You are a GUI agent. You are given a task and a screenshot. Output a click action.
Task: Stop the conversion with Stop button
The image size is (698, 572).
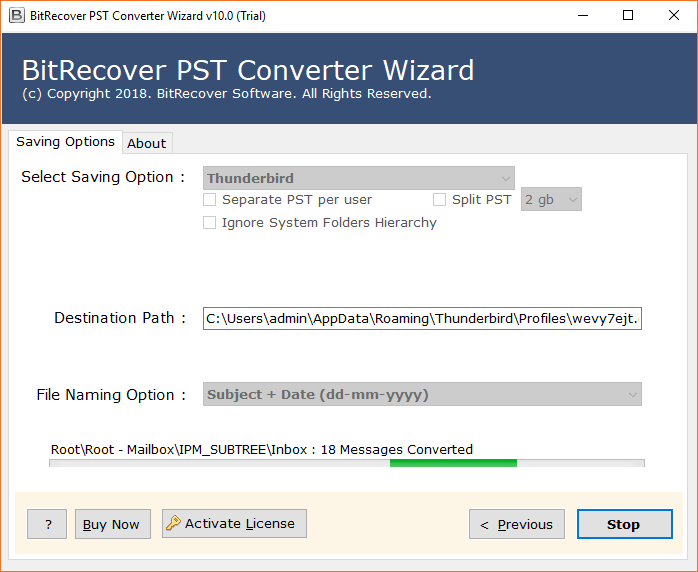[x=625, y=524]
